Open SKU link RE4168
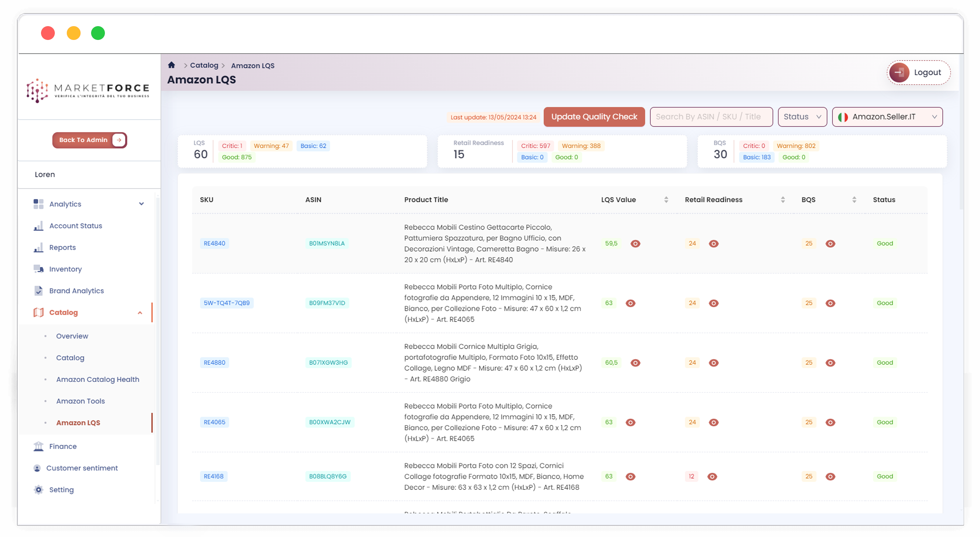The image size is (980, 537). point(213,476)
